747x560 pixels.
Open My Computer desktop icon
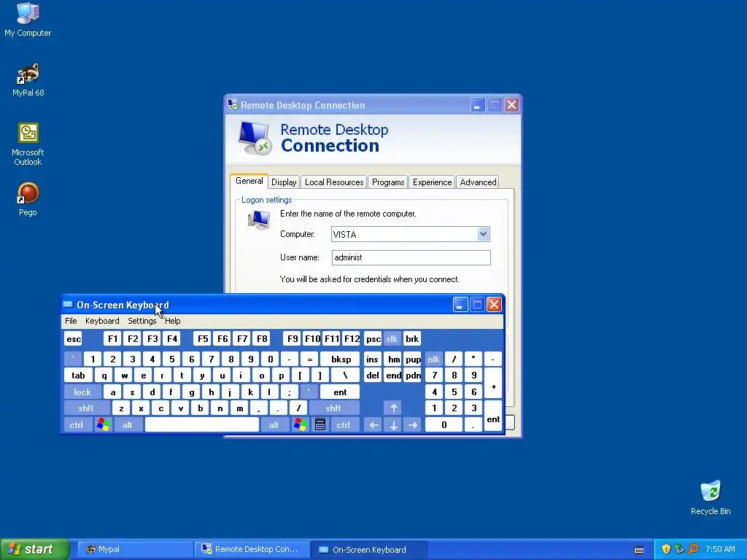(28, 19)
